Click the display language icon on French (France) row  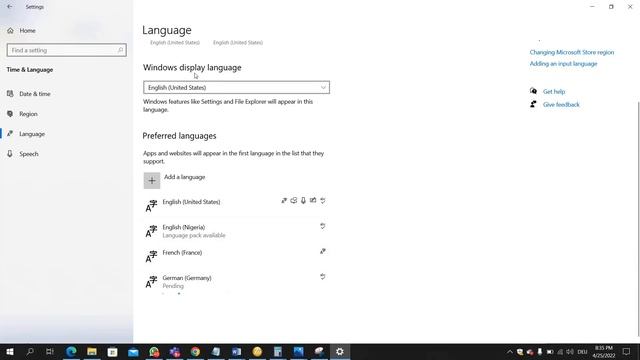[322, 251]
